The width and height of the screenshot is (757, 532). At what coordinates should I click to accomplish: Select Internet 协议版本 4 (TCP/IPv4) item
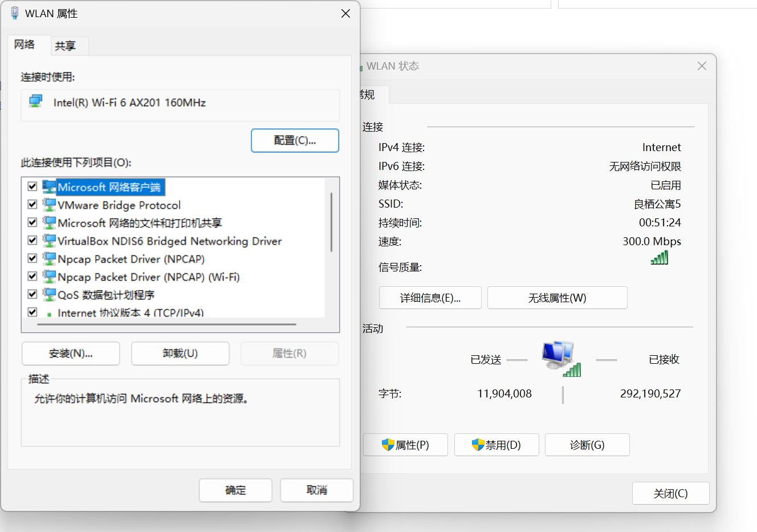131,312
